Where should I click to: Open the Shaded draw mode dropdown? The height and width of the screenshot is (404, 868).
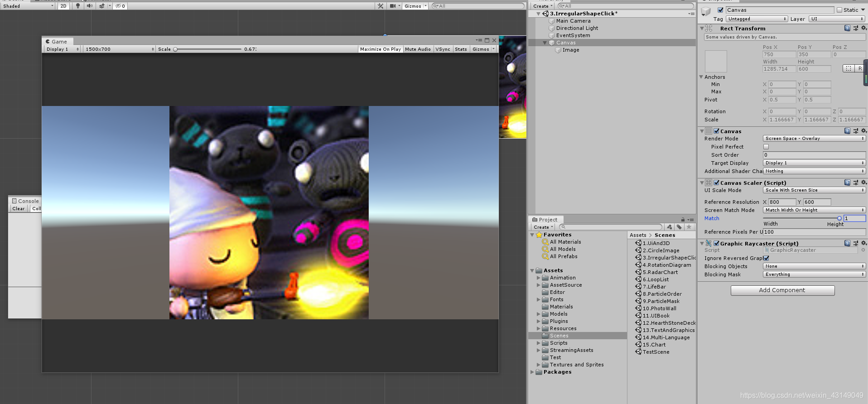click(28, 6)
